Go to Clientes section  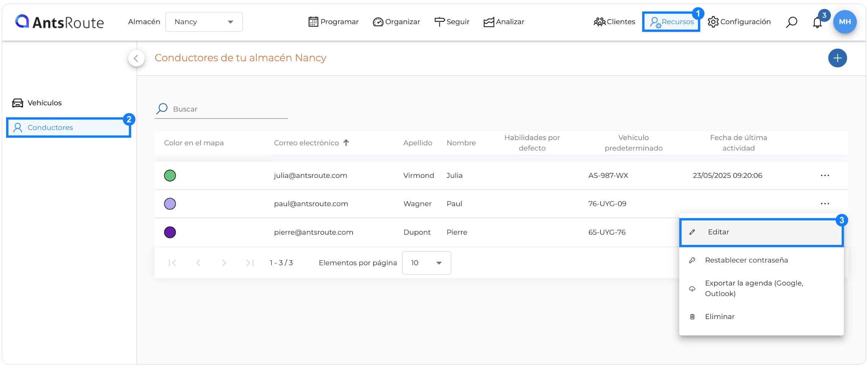tap(614, 22)
